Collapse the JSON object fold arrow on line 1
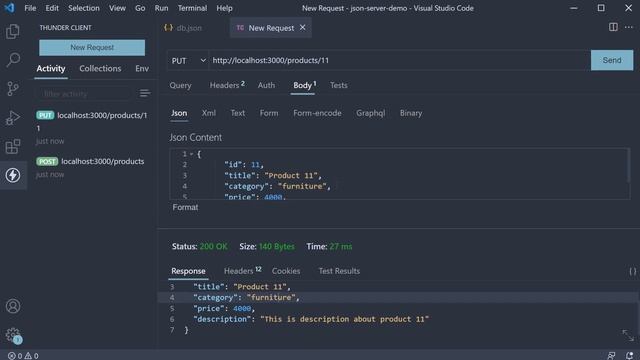640x360 pixels. pos(191,154)
